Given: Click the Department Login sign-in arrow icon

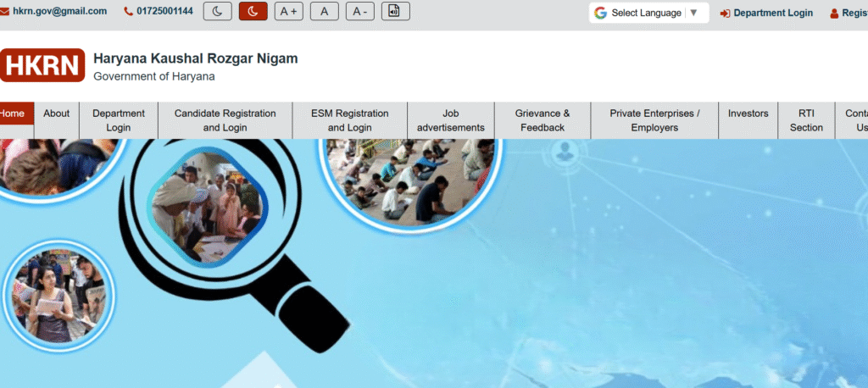Looking at the screenshot, I should (x=726, y=14).
